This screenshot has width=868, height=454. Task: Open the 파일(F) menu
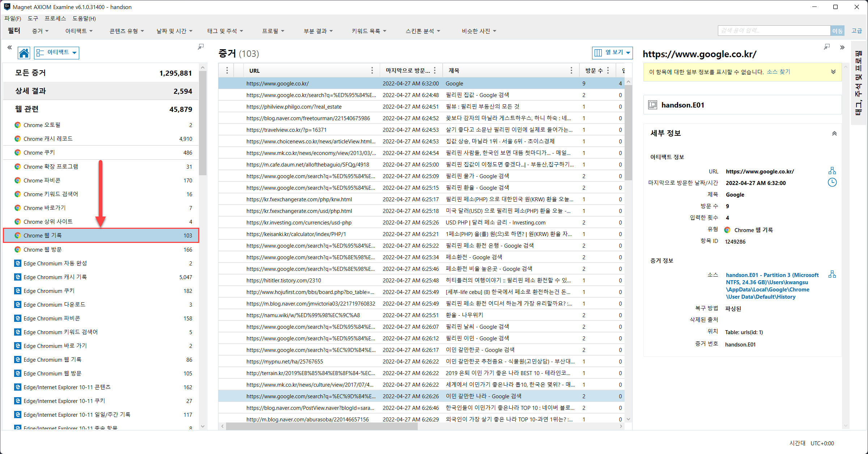13,18
